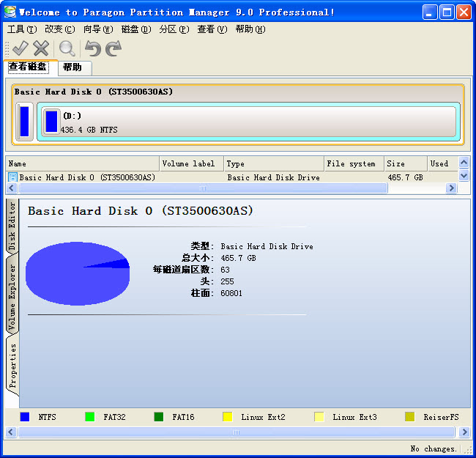Click the Basic Hard Disk Drive type cell
476x458 pixels.
pyautogui.click(x=274, y=177)
